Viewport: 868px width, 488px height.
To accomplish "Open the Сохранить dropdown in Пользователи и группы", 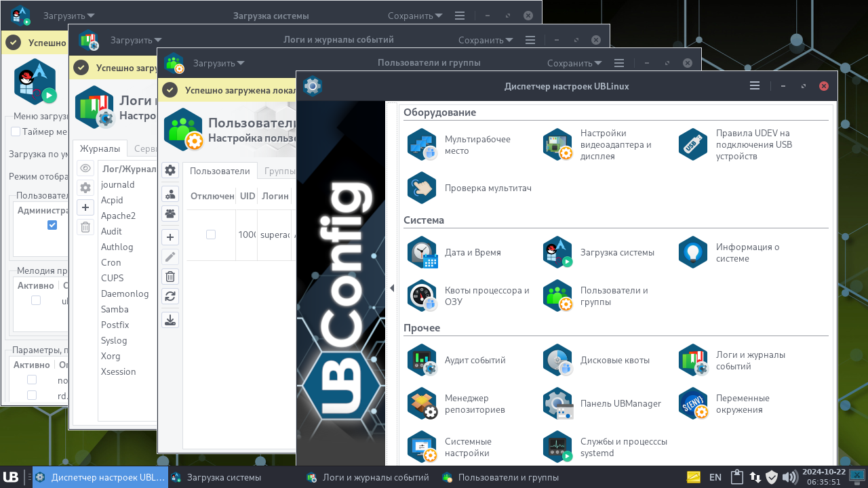I will click(x=573, y=62).
